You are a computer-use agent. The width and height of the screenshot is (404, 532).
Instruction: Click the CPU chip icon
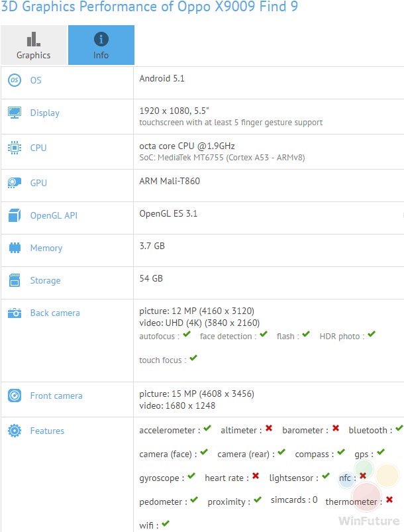(x=15, y=148)
